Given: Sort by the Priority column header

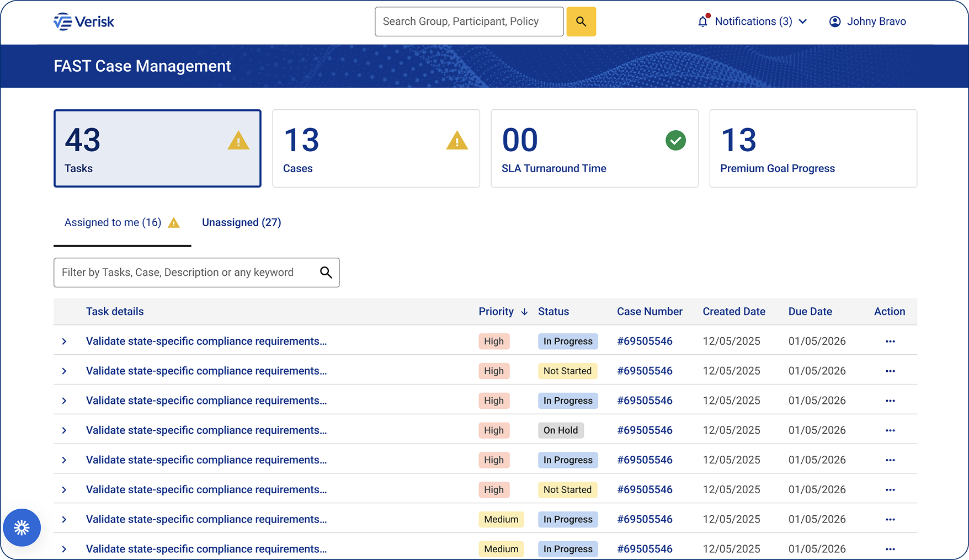Looking at the screenshot, I should pos(496,312).
